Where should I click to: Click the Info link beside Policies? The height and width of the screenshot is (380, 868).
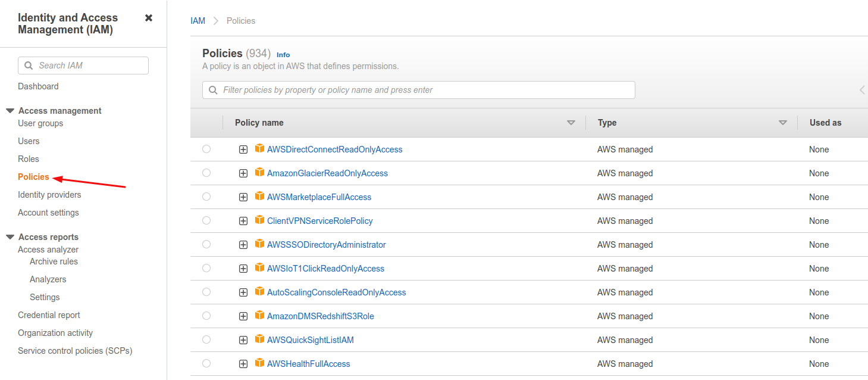(x=283, y=55)
